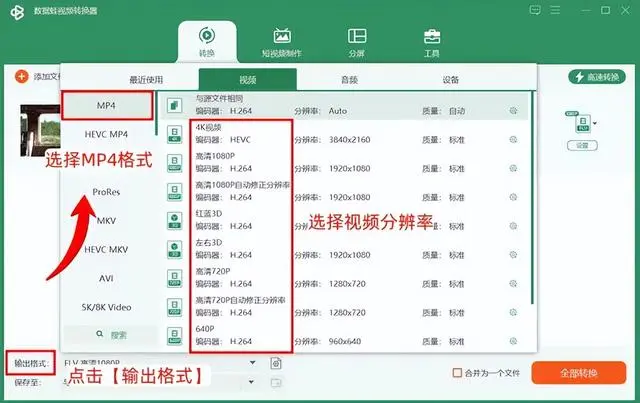Click gear icon for 高清1080P preset
The height and width of the screenshot is (403, 640).
click(x=513, y=168)
